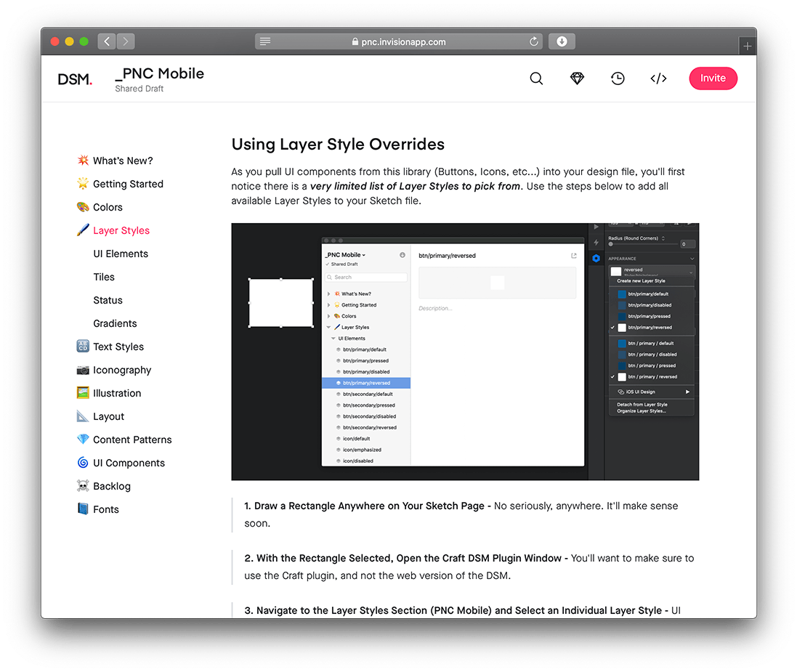This screenshot has height=672, width=797.
Task: Select UI Elements under Layer Styles
Action: pos(121,254)
